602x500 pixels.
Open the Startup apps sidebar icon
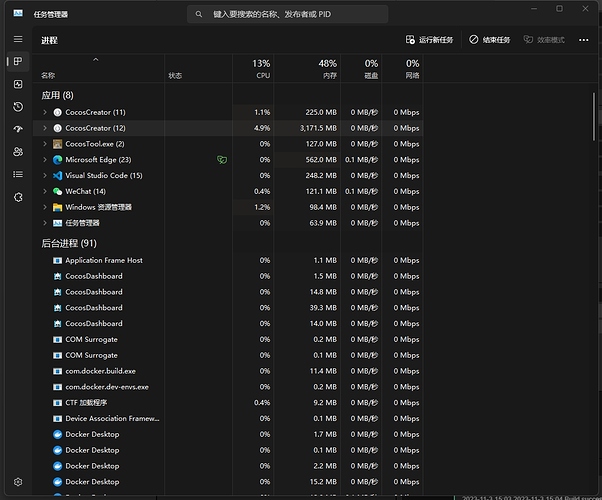click(x=18, y=129)
